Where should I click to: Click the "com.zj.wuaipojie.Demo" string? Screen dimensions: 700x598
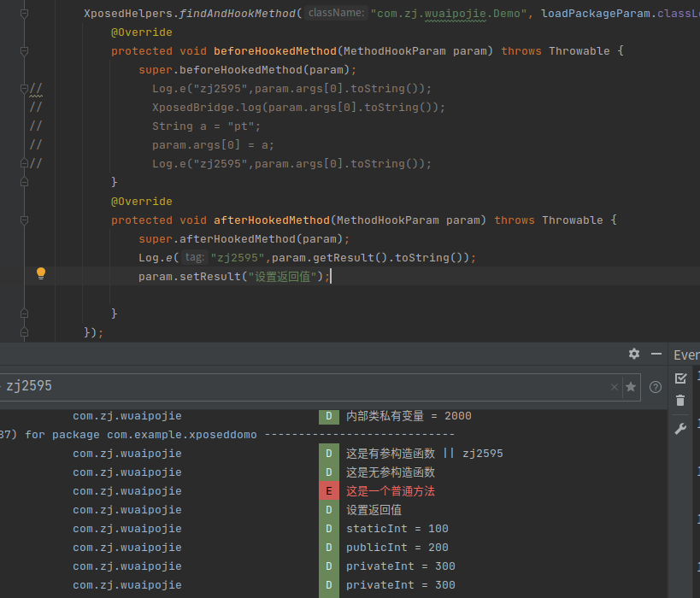pos(449,14)
